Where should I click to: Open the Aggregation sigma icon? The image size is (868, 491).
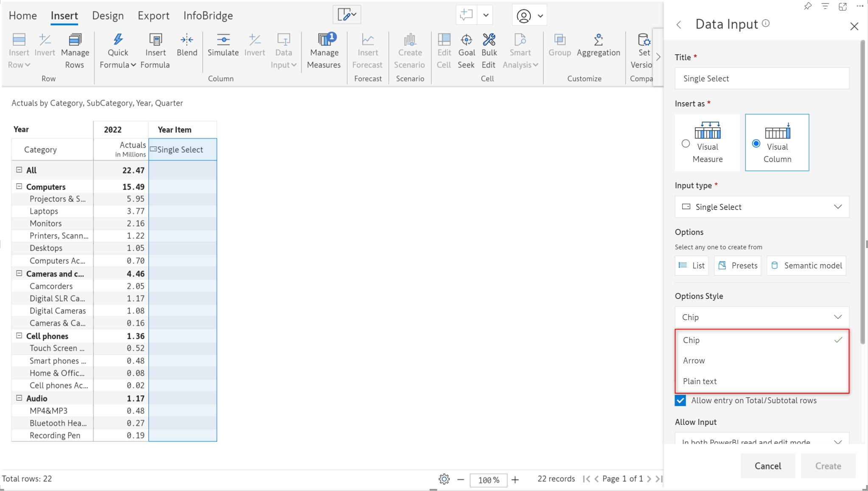(x=598, y=40)
